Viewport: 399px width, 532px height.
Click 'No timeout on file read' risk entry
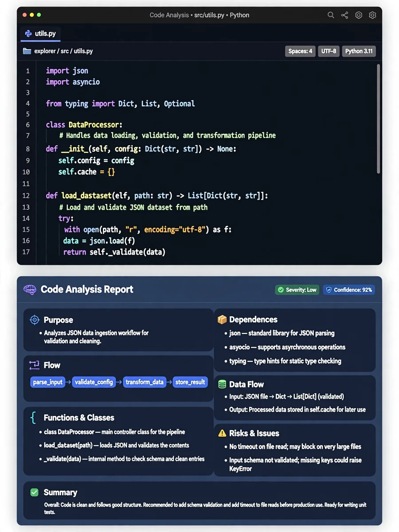coord(295,446)
